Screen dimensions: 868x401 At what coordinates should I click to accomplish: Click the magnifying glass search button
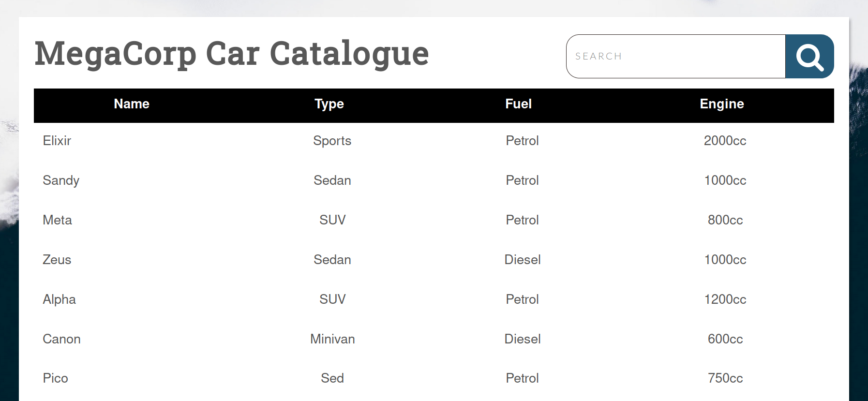click(809, 57)
